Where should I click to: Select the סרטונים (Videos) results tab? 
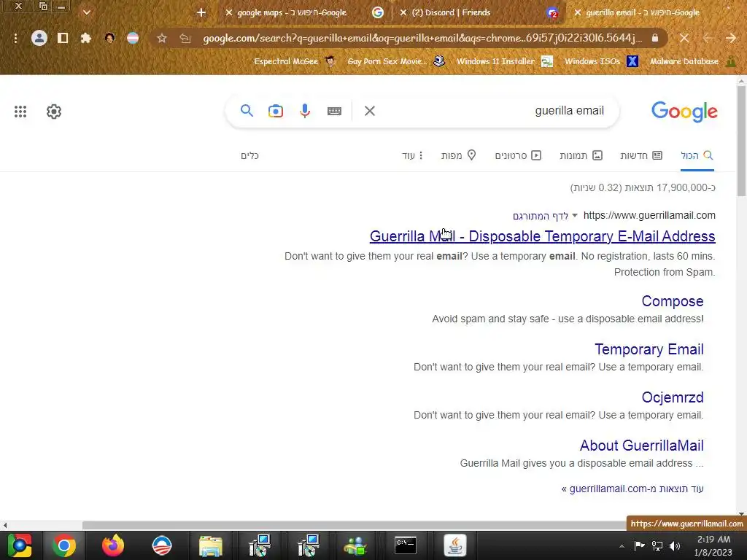coord(519,156)
